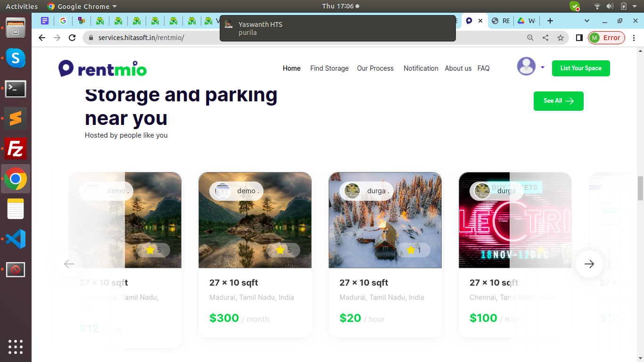
Task: Click the zoom magnifier icon in address bar
Action: 530,38
